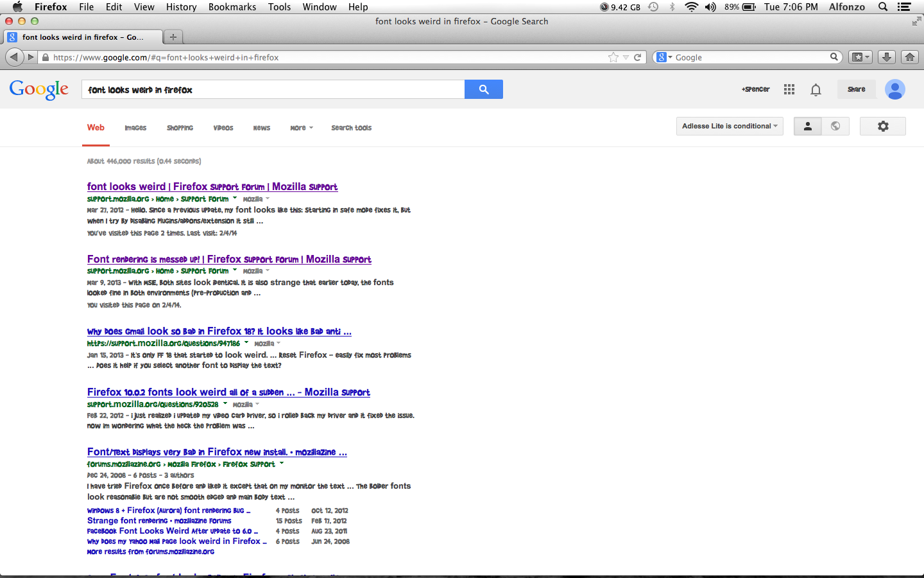Click the magnifier in the browser search box
The width and height of the screenshot is (924, 578).
click(x=834, y=57)
